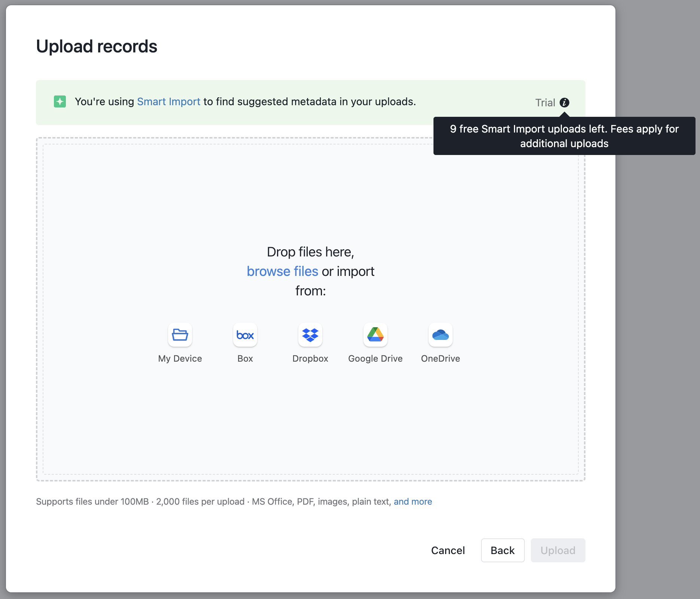Viewport: 700px width, 599px height.
Task: Click the 'Dropbox' label text
Action: click(310, 359)
